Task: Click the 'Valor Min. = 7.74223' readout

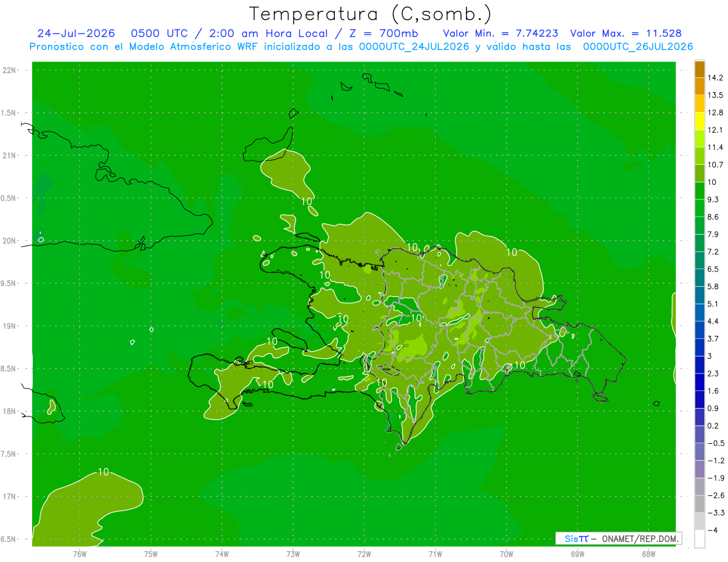Action: (x=500, y=33)
